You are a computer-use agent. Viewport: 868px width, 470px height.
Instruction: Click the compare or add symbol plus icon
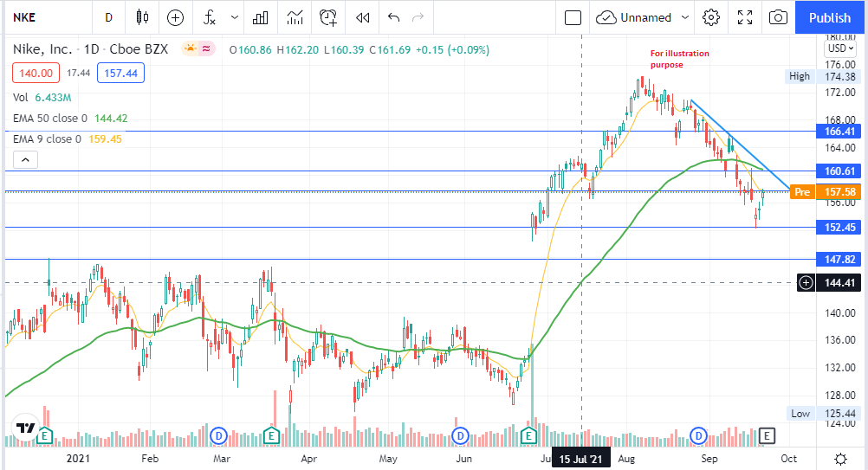click(x=176, y=17)
